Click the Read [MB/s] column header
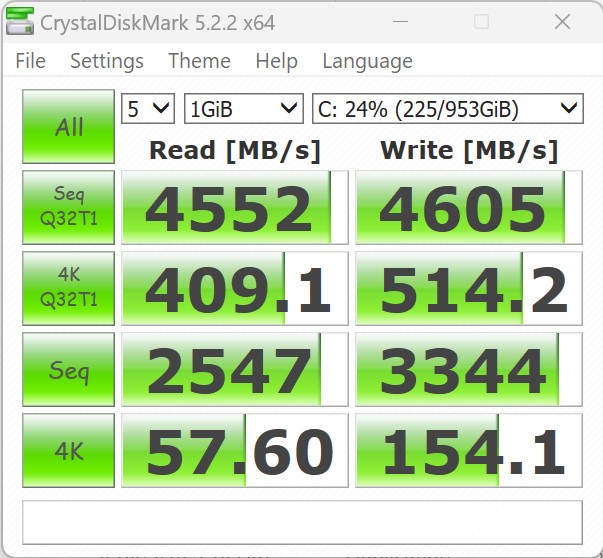This screenshot has width=603, height=558. pos(235,151)
